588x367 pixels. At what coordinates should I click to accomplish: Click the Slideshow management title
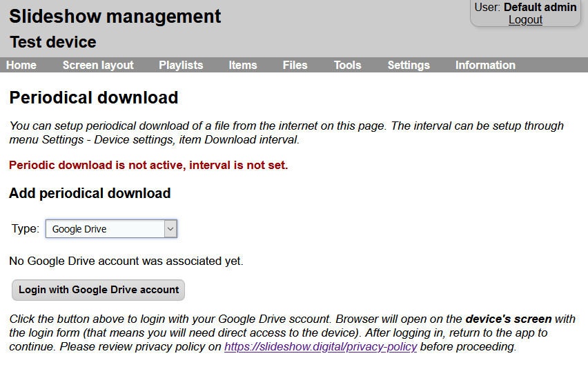click(x=115, y=17)
